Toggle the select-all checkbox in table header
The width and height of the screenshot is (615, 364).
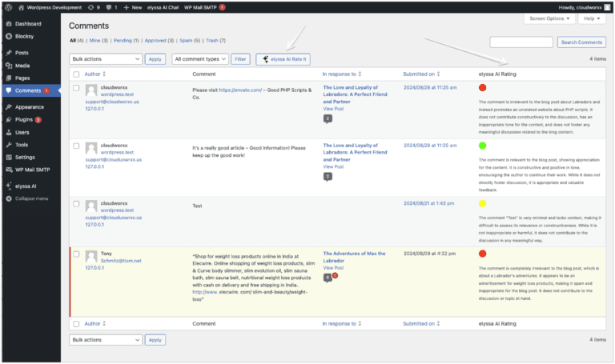point(76,74)
